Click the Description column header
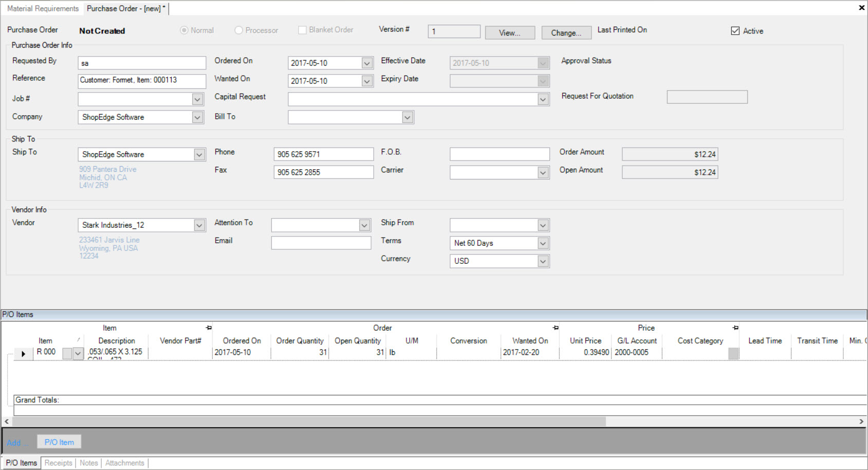Viewport: 868px width, 470px height. (x=117, y=340)
